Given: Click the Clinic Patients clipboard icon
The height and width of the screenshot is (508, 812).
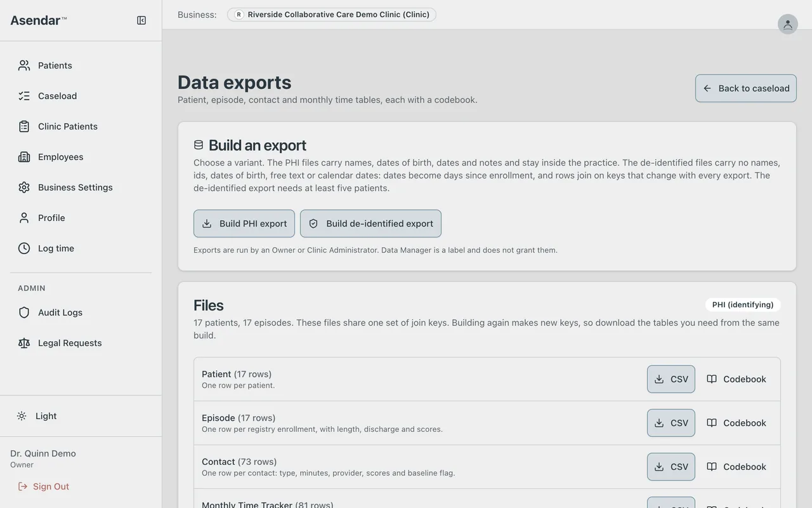Looking at the screenshot, I should pos(24,126).
